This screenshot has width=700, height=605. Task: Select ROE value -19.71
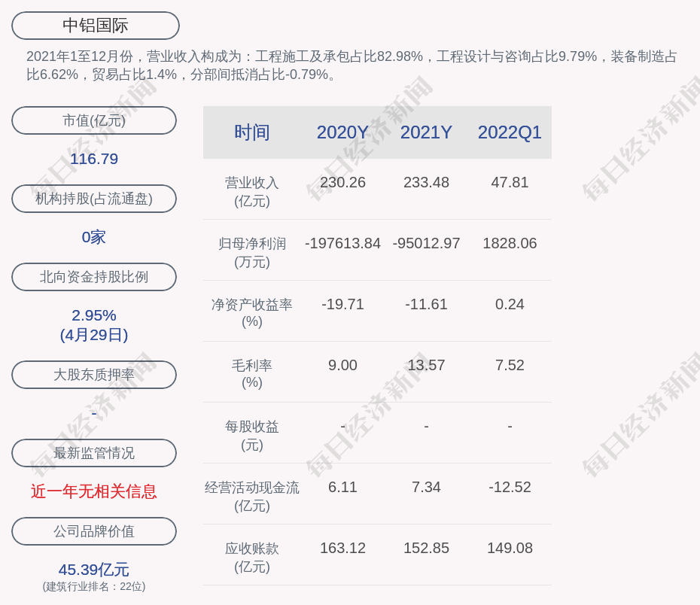click(x=343, y=304)
